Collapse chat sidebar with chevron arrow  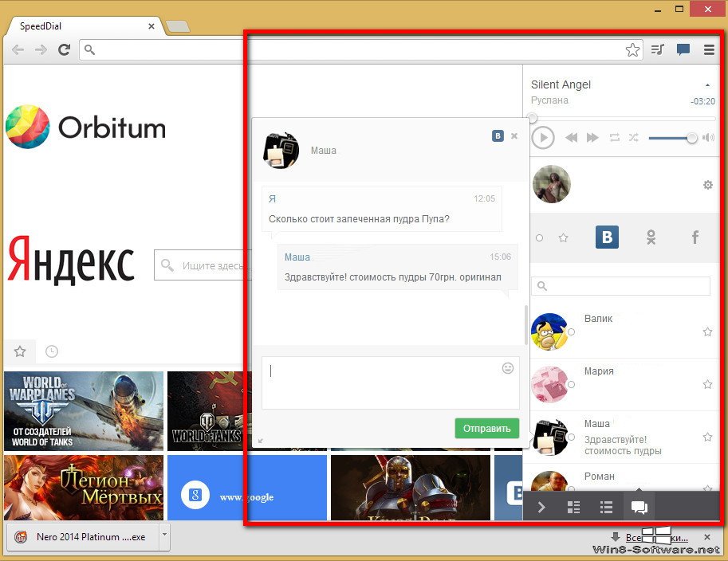541,507
